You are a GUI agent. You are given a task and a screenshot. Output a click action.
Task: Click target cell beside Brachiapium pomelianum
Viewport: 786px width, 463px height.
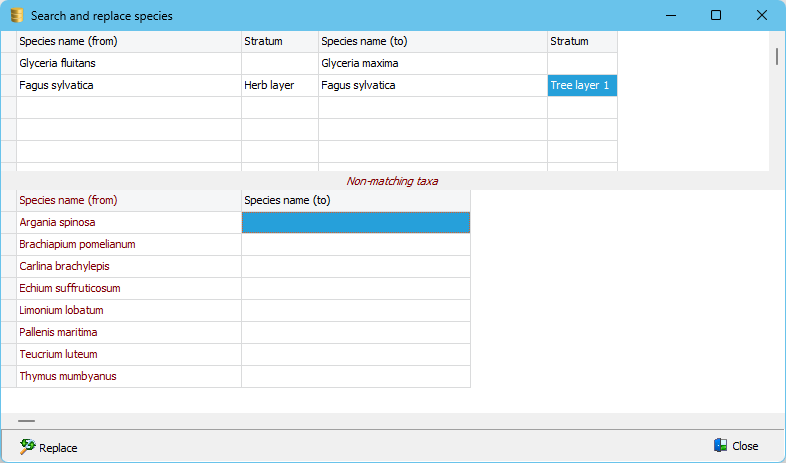(x=356, y=245)
